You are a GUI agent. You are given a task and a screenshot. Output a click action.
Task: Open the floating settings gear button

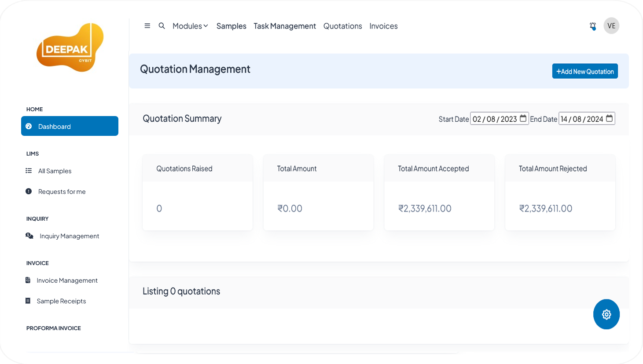pos(606,314)
